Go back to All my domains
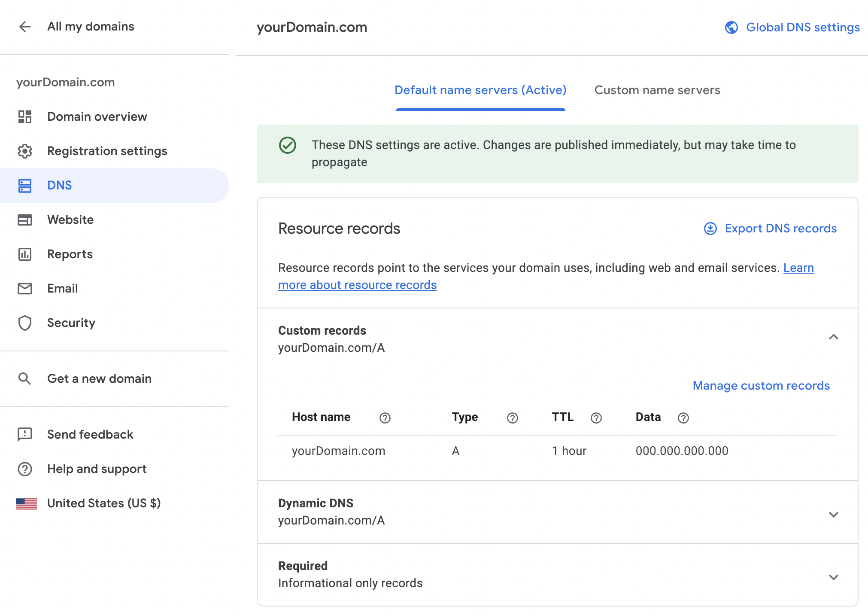Image resolution: width=868 pixels, height=616 pixels. pos(91,27)
